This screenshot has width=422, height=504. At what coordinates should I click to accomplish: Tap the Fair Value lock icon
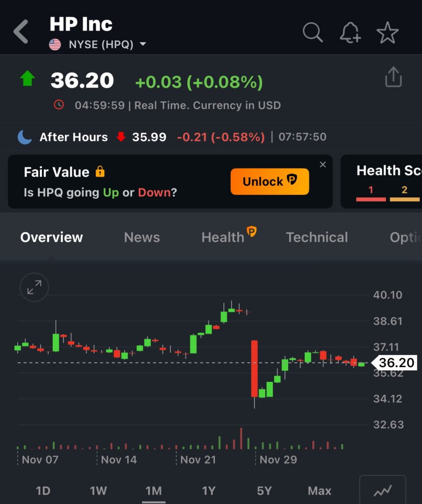(x=100, y=172)
